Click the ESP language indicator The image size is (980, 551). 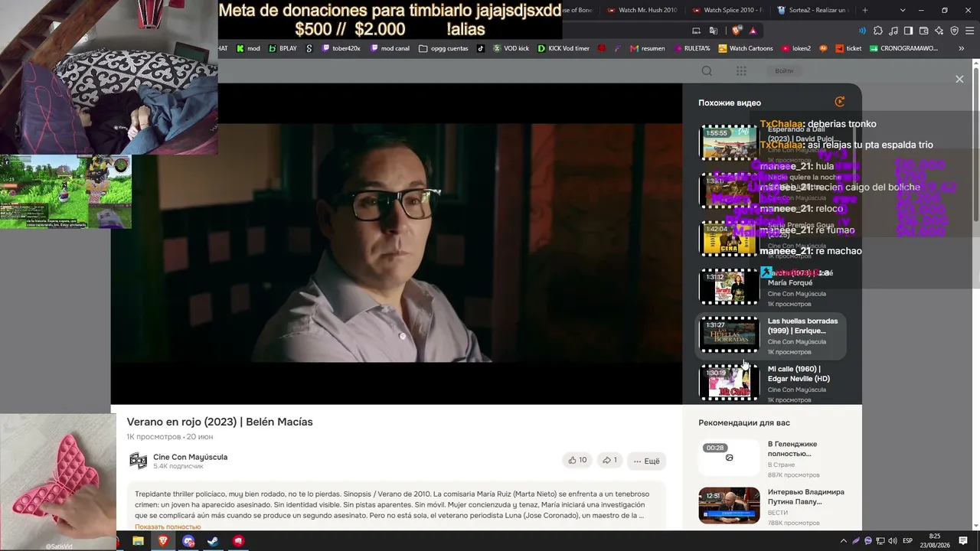tap(908, 541)
